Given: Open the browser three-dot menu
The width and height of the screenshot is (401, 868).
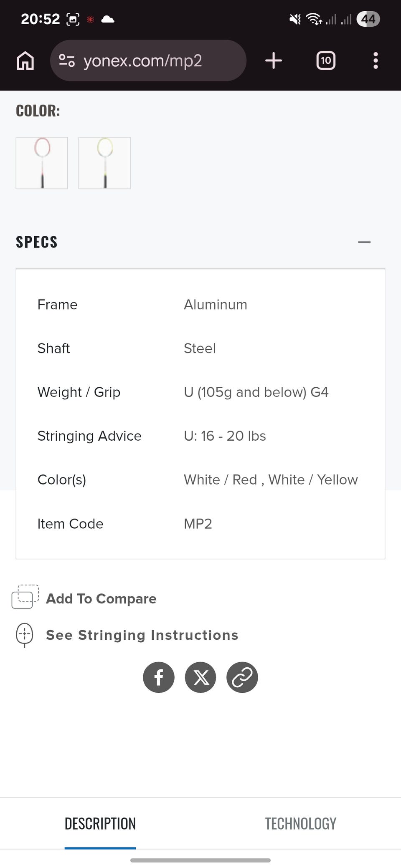Looking at the screenshot, I should [376, 61].
